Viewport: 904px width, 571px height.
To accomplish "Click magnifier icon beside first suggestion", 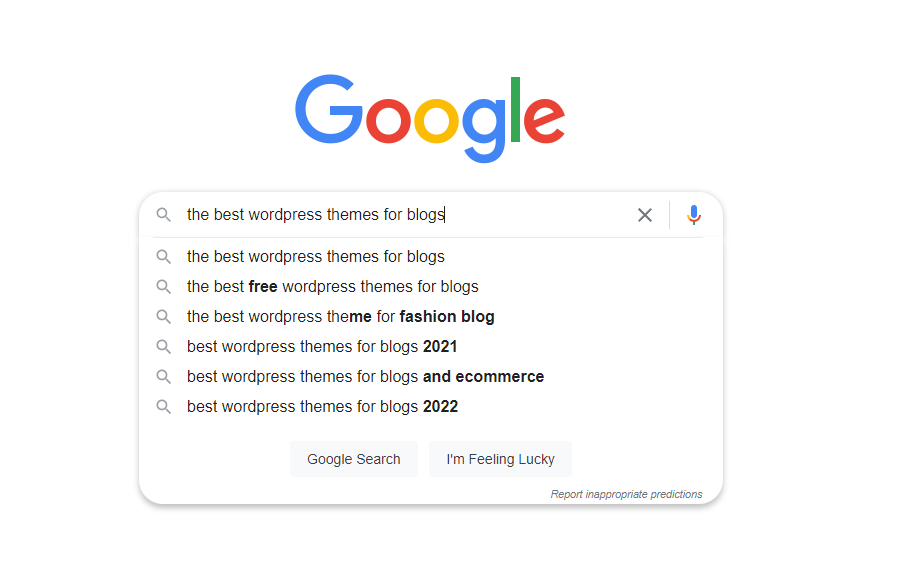I will [x=164, y=257].
